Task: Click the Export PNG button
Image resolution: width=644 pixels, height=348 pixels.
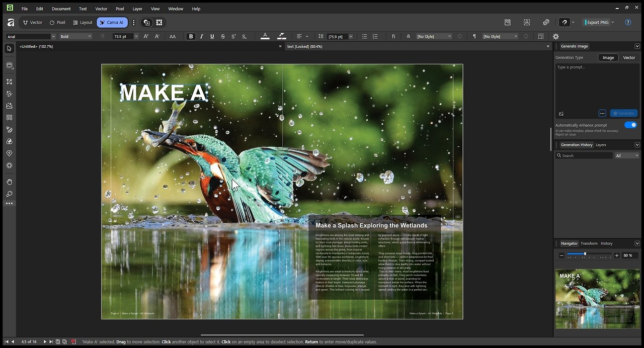Action: click(599, 23)
